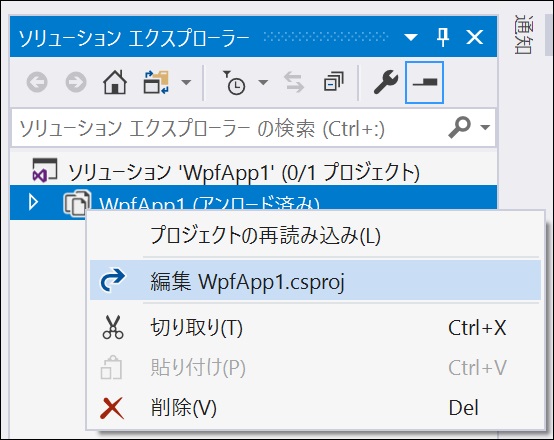The image size is (554, 440).
Task: Choose 編集 WpfApp1.csproj menu entry
Action: [315, 280]
